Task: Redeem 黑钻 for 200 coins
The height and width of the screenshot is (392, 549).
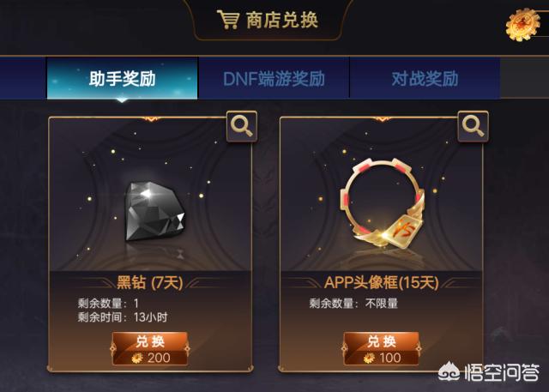Action: point(150,349)
